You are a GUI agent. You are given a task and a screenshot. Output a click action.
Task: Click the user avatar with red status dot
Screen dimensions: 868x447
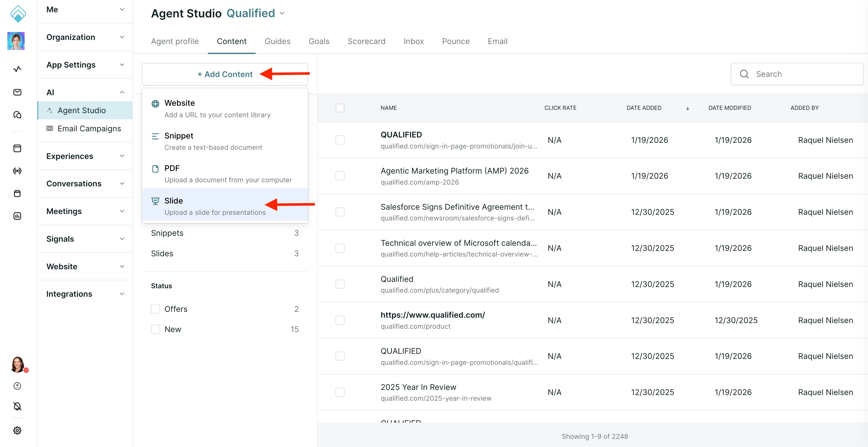(x=18, y=365)
